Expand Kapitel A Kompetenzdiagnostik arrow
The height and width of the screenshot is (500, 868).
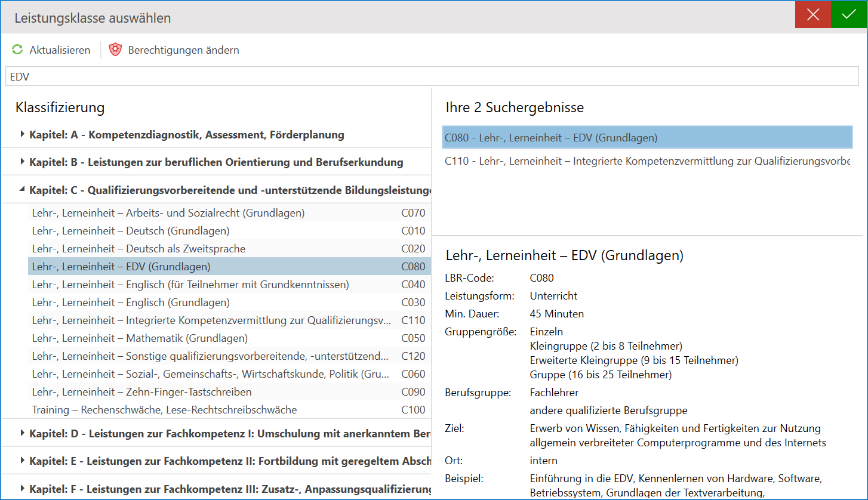[x=22, y=134]
